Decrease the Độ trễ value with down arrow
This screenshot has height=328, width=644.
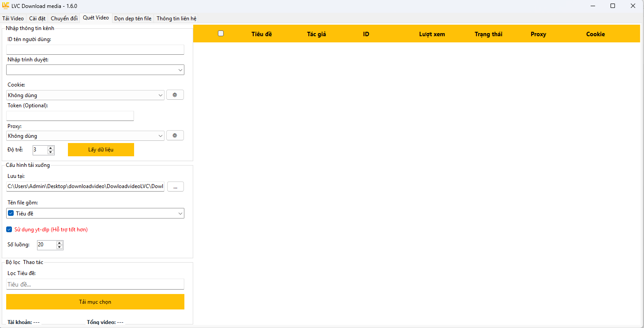point(51,152)
